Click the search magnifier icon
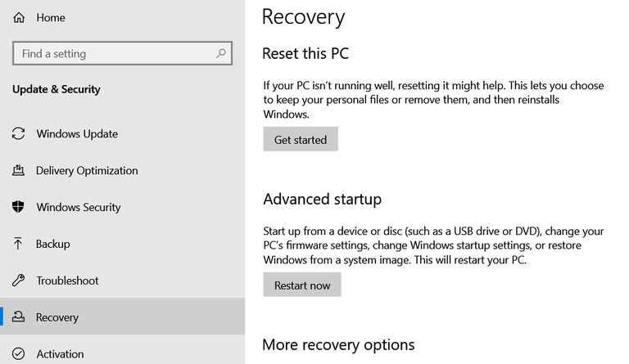The width and height of the screenshot is (629, 364). [x=221, y=54]
